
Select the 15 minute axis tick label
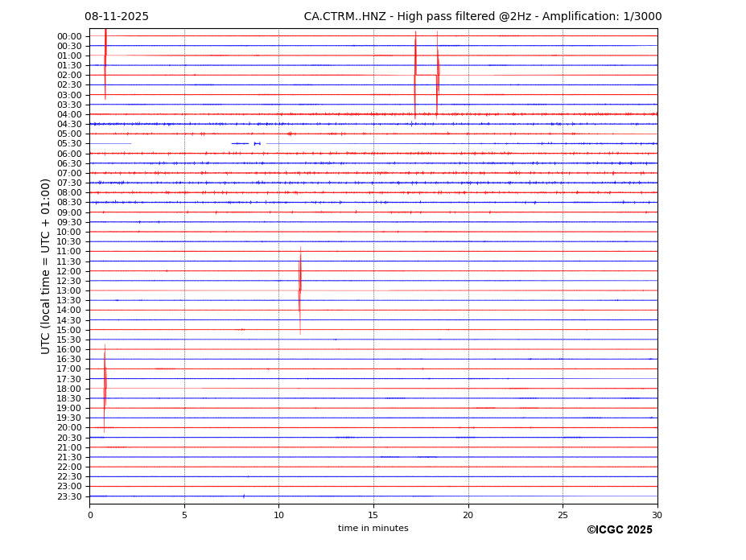click(373, 515)
